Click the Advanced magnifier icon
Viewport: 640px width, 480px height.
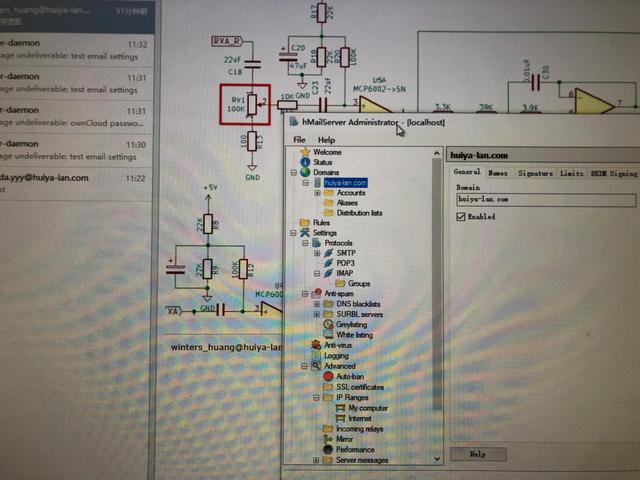[316, 366]
